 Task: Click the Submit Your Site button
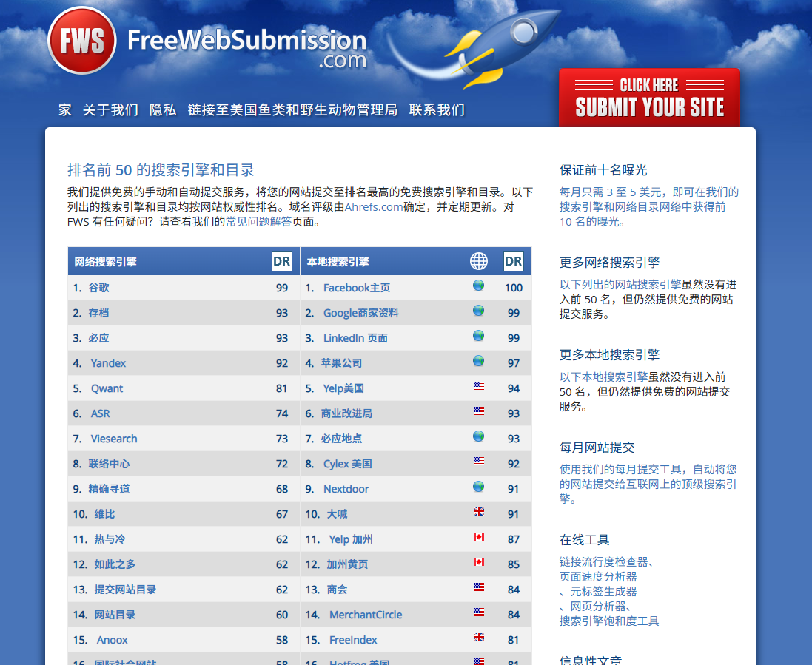click(x=649, y=98)
